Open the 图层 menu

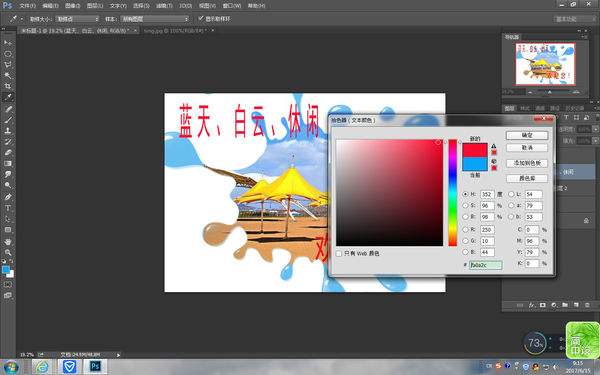point(95,5)
